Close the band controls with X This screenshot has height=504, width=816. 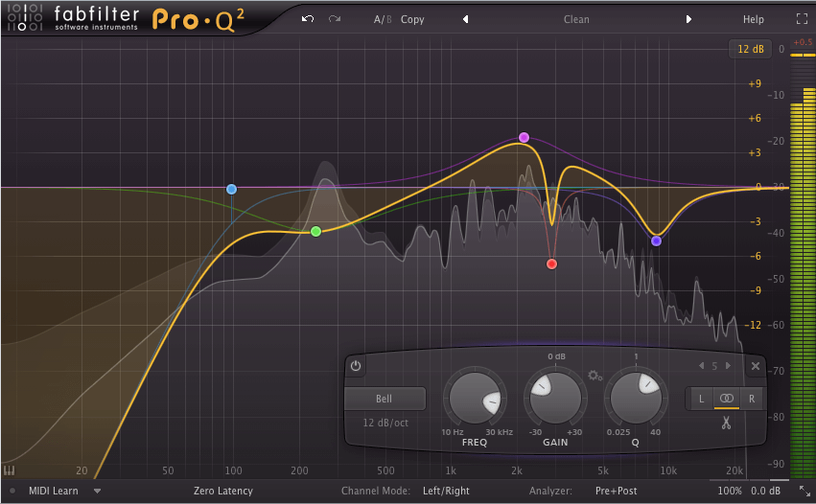[756, 366]
